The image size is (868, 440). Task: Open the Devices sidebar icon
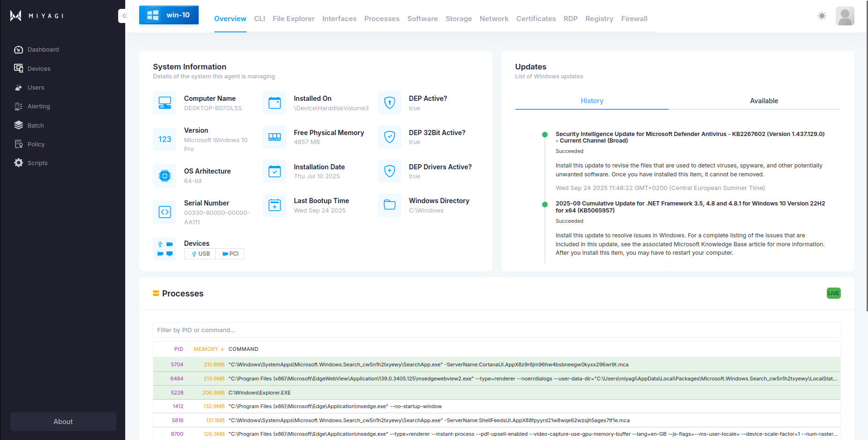pyautogui.click(x=18, y=68)
